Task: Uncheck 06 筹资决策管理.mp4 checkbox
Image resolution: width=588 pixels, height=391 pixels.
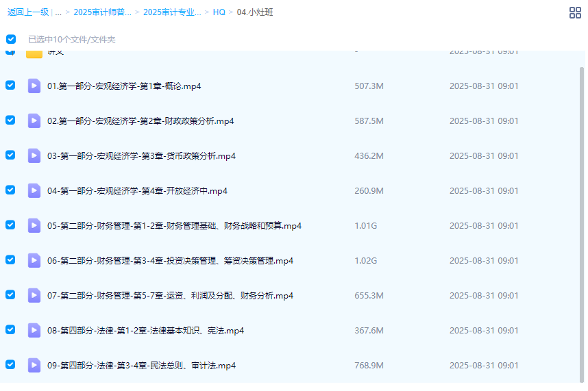Action: coord(10,260)
